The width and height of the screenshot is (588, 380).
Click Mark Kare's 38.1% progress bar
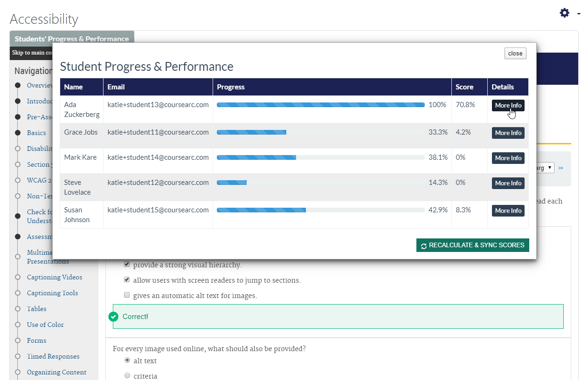[x=321, y=157]
